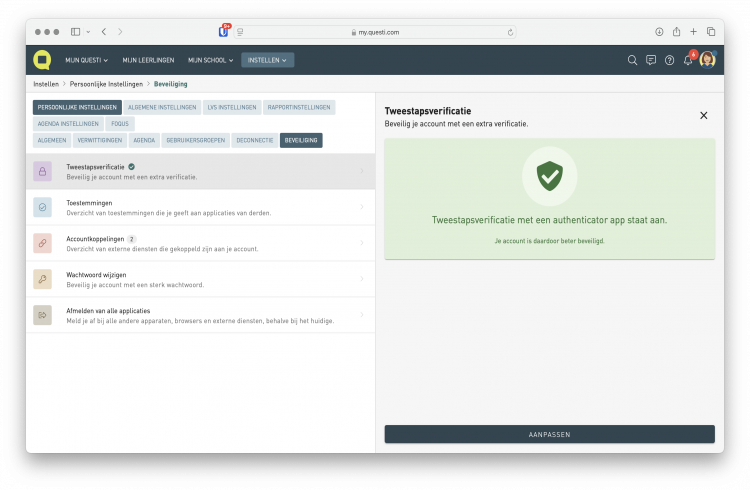Toggle the Safari sidebar button
This screenshot has height=490, width=750.
click(x=76, y=32)
